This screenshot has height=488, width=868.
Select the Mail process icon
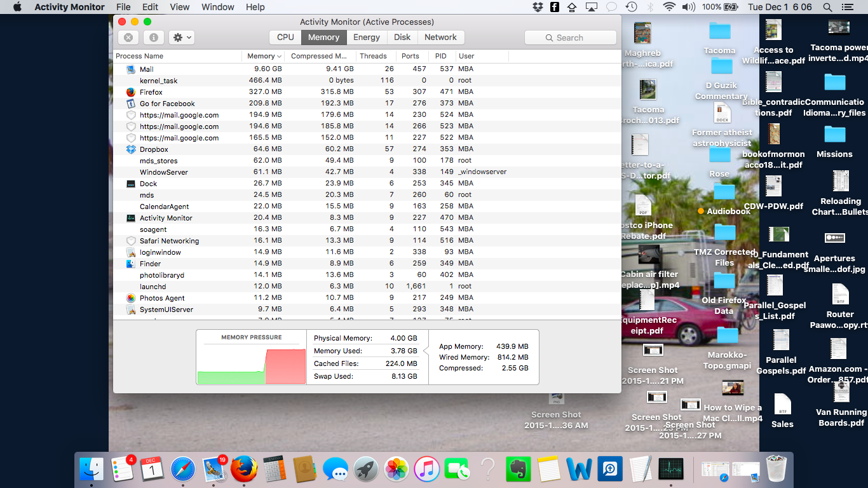(x=131, y=69)
